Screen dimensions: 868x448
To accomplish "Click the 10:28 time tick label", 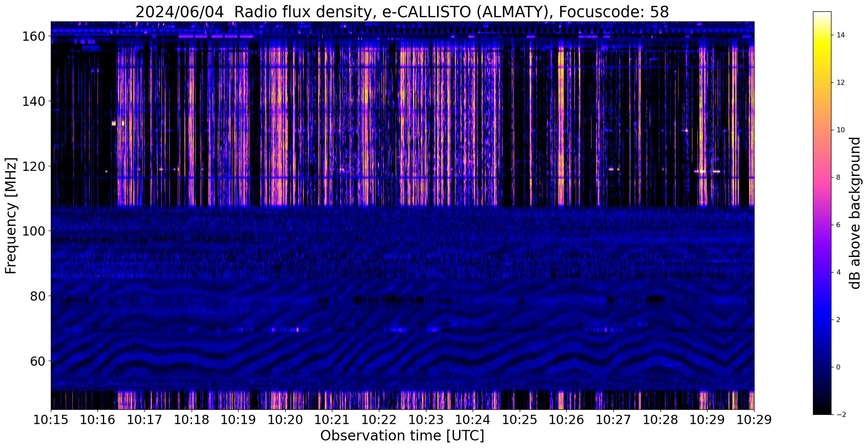I will (x=660, y=420).
